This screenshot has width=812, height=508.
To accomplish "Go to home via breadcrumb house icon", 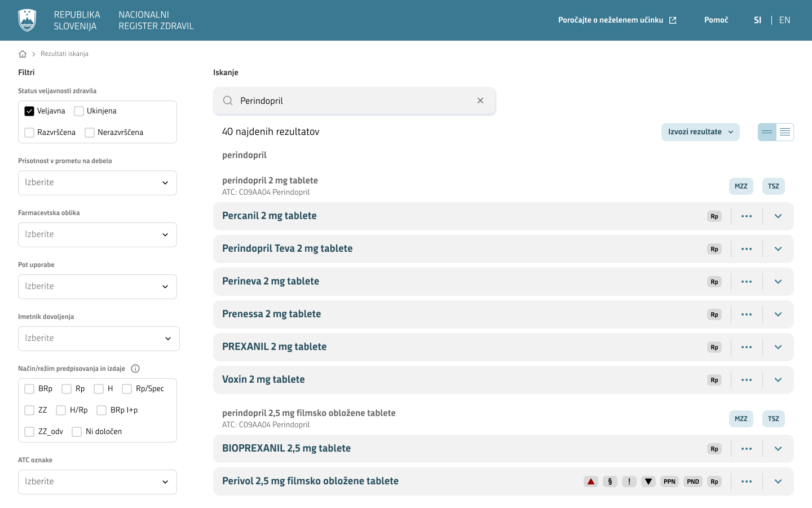I will coord(23,54).
